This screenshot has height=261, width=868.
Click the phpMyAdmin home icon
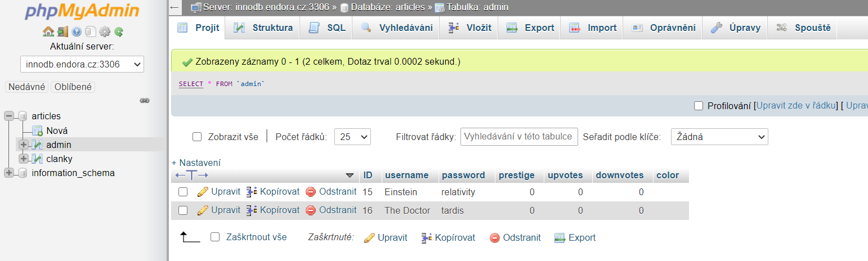point(48,31)
